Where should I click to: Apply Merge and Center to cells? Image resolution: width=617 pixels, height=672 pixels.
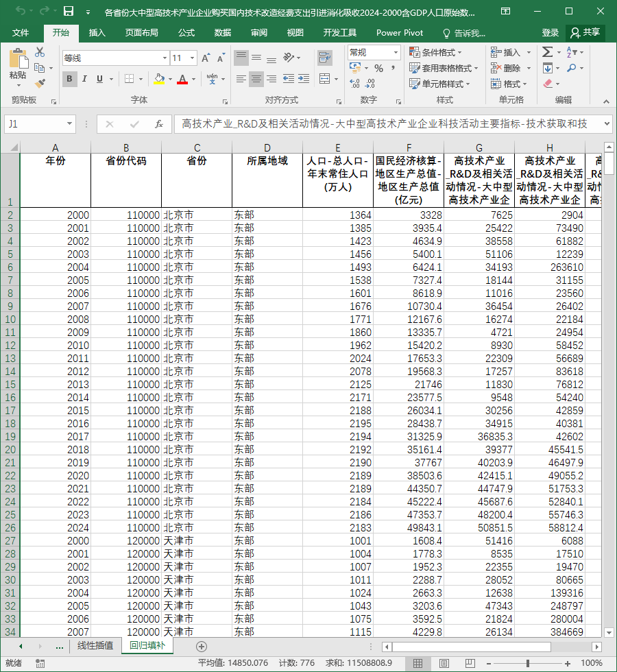(325, 78)
